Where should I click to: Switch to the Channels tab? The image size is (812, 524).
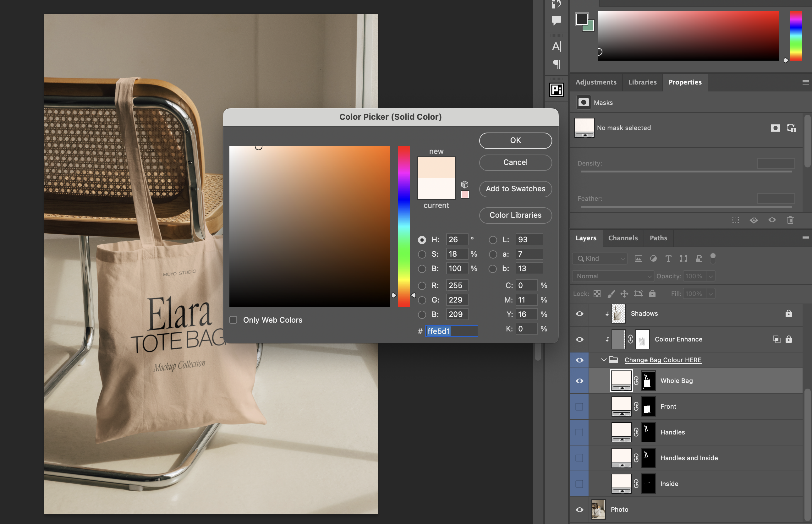[623, 238]
